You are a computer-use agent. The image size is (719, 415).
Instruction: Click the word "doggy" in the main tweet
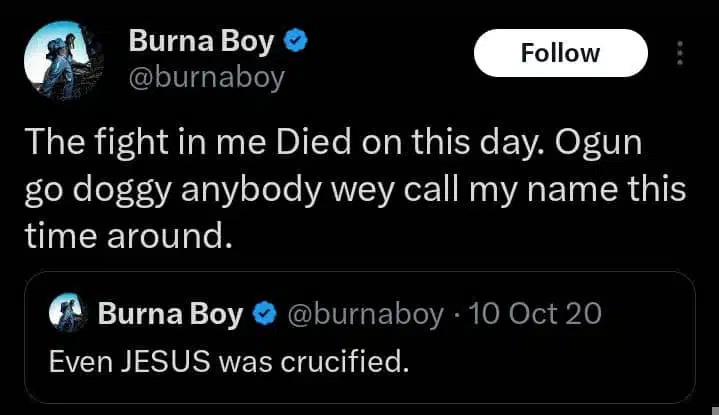(130, 188)
